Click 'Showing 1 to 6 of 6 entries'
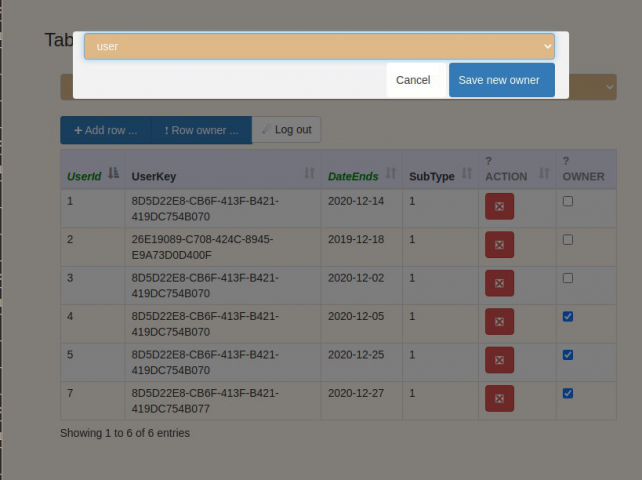This screenshot has height=480, width=642. 125,433
